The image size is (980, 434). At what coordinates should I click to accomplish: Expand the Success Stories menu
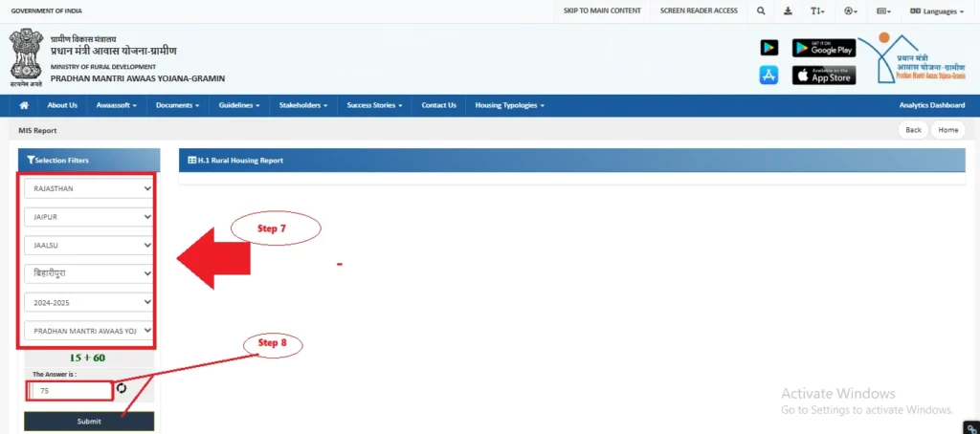click(375, 105)
